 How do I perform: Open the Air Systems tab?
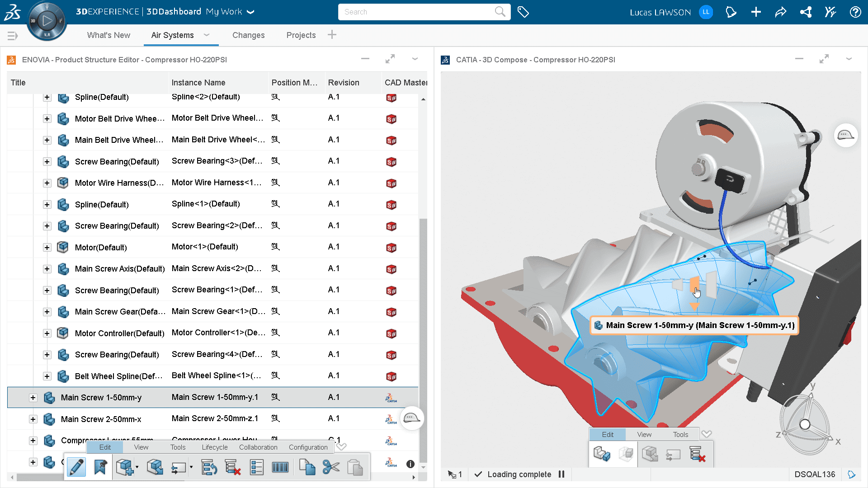[172, 35]
